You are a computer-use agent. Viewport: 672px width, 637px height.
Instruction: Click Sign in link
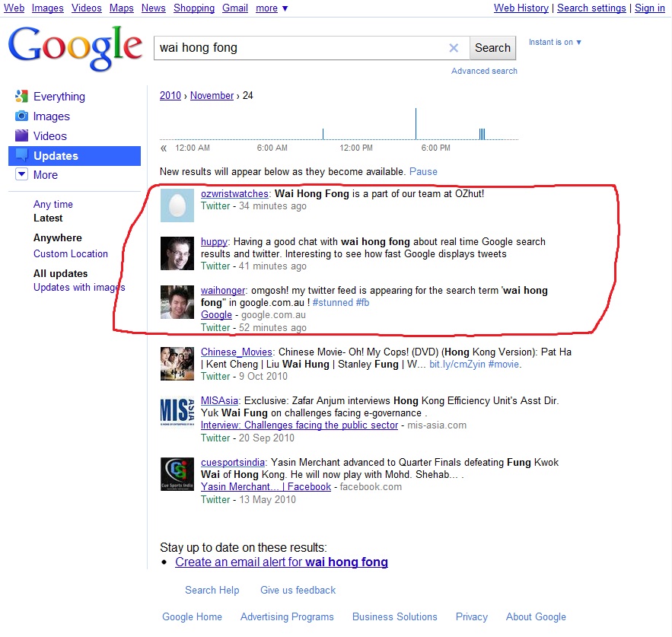[650, 8]
